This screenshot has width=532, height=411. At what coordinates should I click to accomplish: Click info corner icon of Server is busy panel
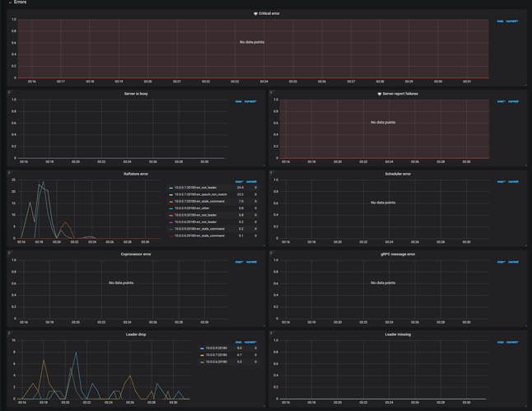pyautogui.click(x=9, y=92)
